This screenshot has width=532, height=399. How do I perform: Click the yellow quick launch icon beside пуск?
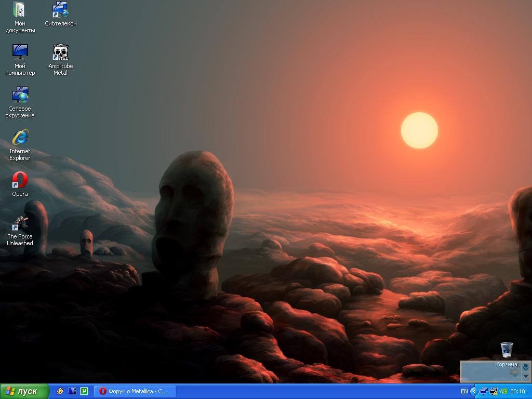60,391
